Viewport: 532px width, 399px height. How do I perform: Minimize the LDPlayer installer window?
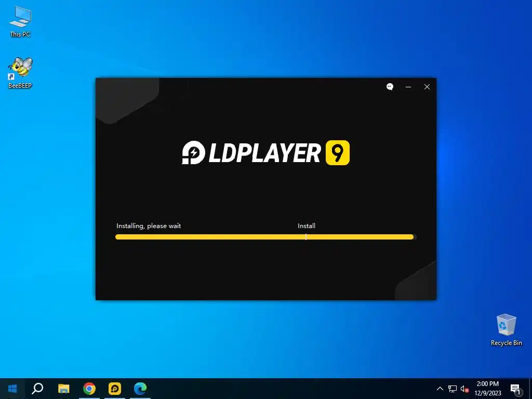click(408, 87)
